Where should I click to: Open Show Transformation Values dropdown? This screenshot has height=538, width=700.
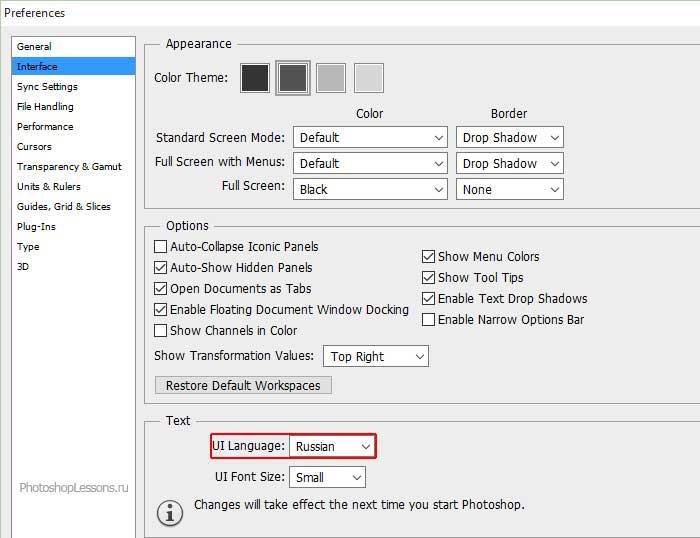point(375,357)
